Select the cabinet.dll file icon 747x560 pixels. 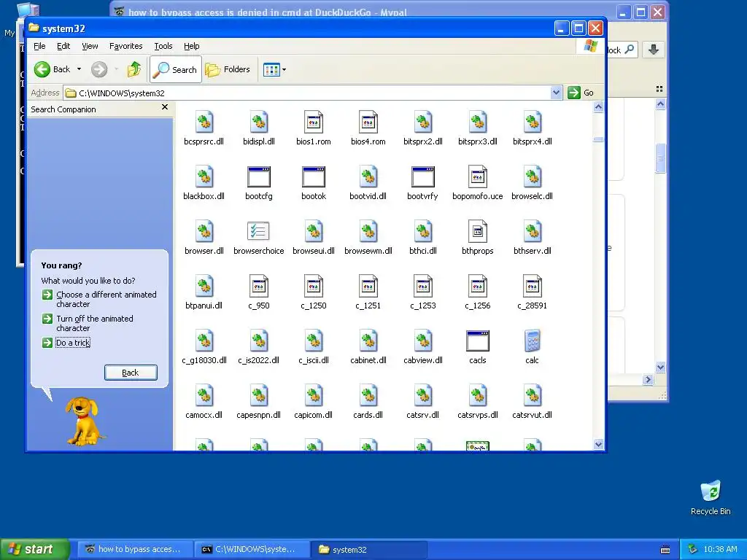(368, 341)
